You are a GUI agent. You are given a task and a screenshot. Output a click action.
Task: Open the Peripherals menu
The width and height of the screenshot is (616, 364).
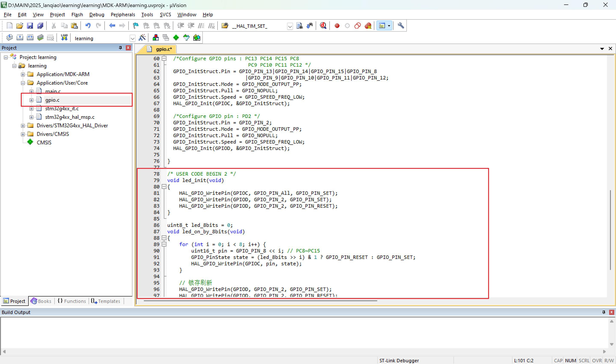coord(123,15)
